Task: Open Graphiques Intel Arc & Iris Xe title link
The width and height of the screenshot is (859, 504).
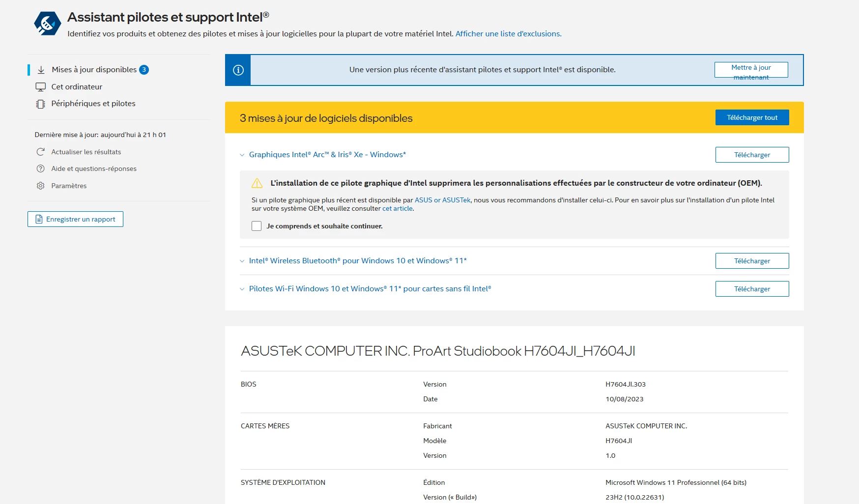Action: (327, 155)
